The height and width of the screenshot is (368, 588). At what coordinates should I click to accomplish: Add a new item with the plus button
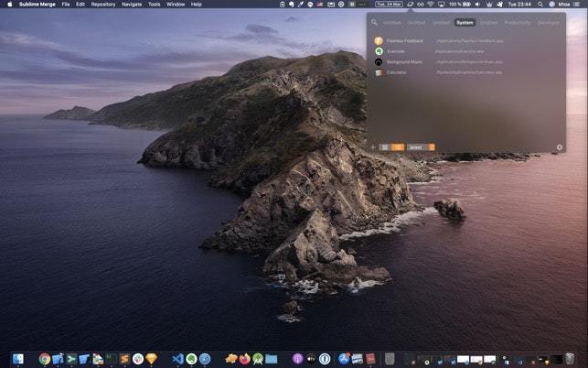(373, 147)
